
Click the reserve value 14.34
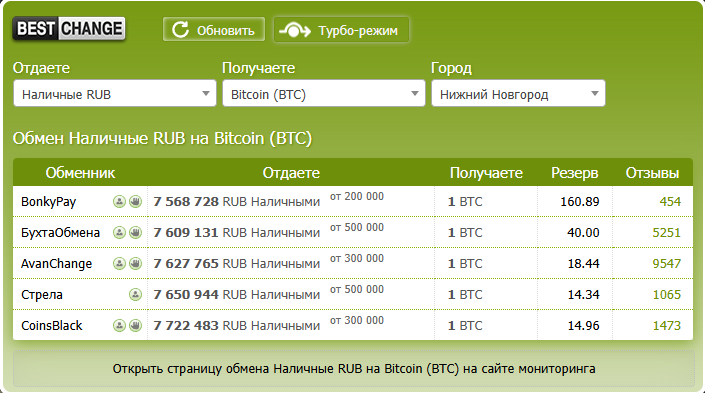pos(583,295)
